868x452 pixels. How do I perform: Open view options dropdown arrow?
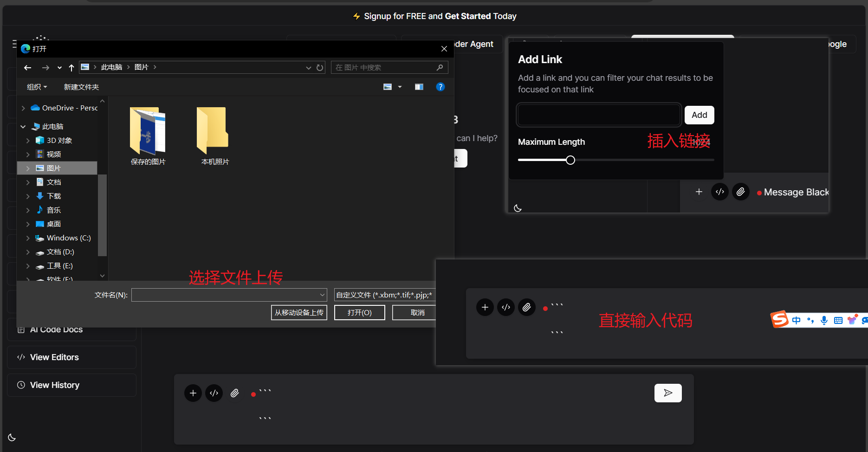pyautogui.click(x=400, y=87)
